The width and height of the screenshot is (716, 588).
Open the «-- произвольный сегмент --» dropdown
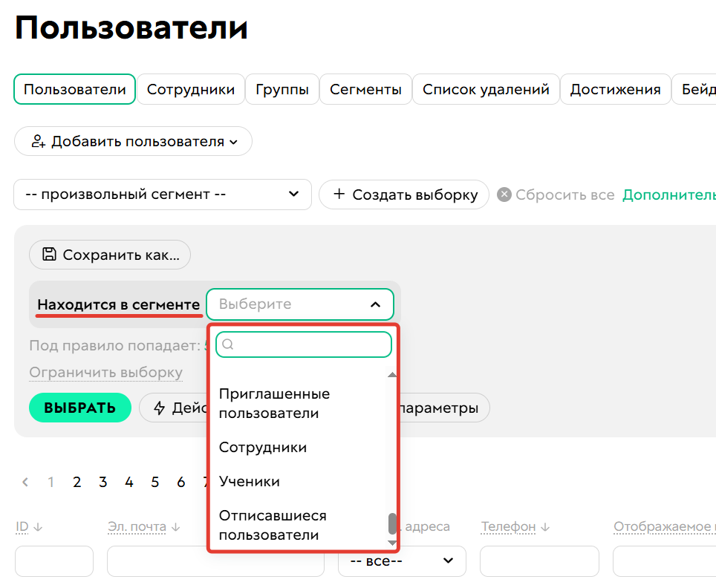pos(162,195)
